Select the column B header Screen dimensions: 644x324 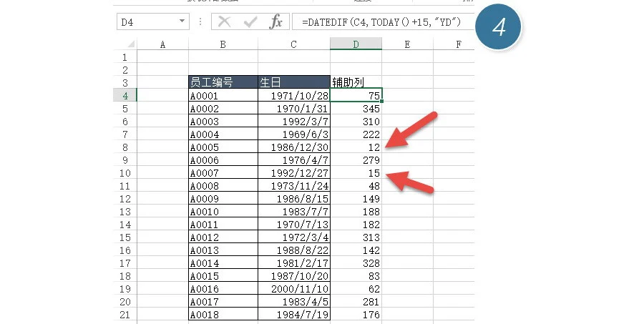(223, 44)
